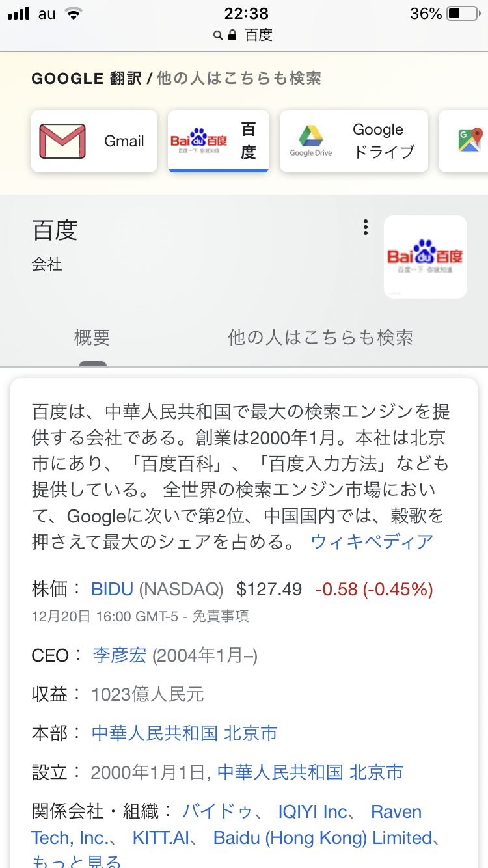Tap the Baidu logo in the carousel

(x=198, y=141)
